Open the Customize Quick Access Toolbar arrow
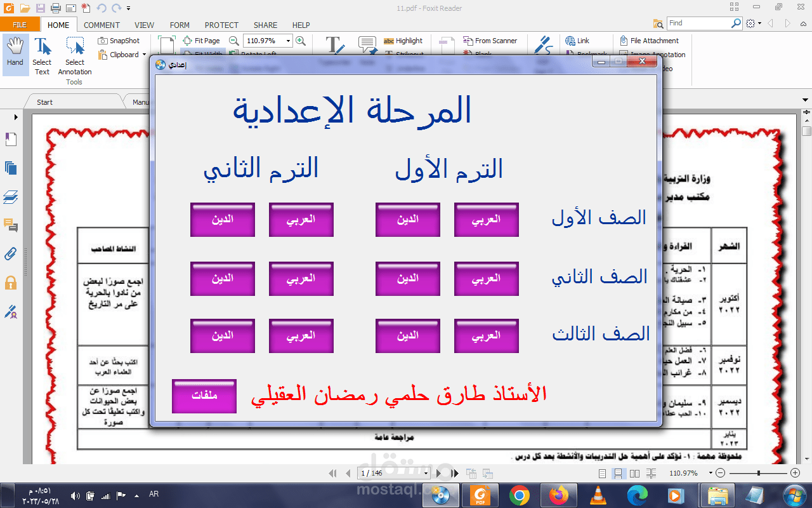This screenshot has width=812, height=508. coord(129,9)
